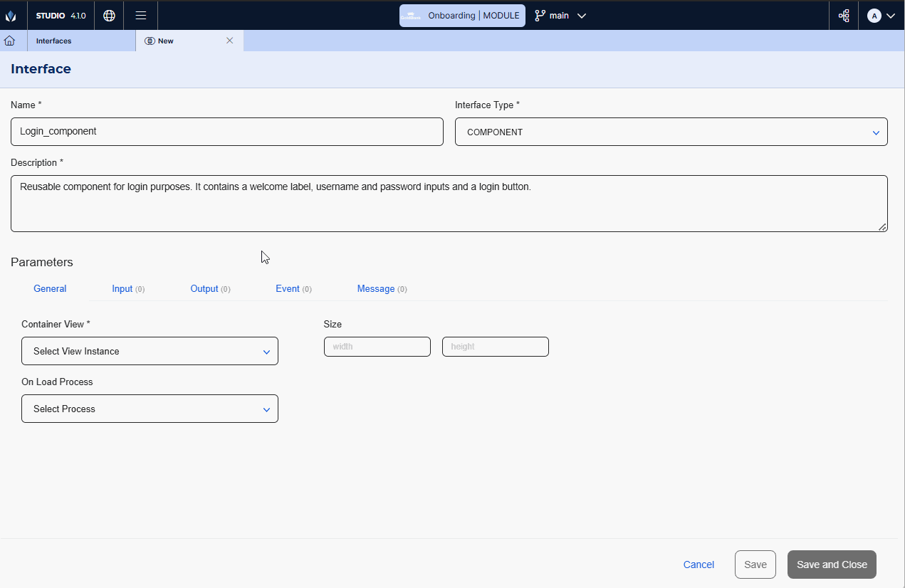Switch to the Output parameters tab
905x588 pixels.
pos(209,289)
